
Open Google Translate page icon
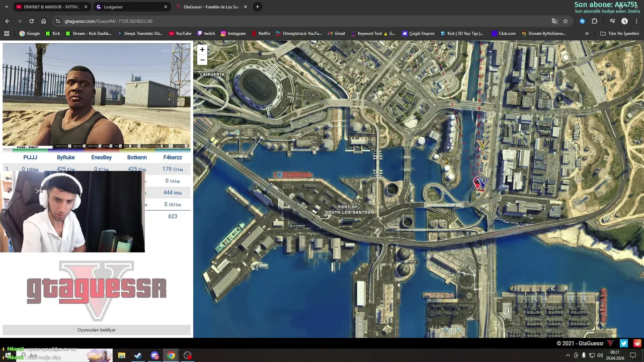click(554, 21)
